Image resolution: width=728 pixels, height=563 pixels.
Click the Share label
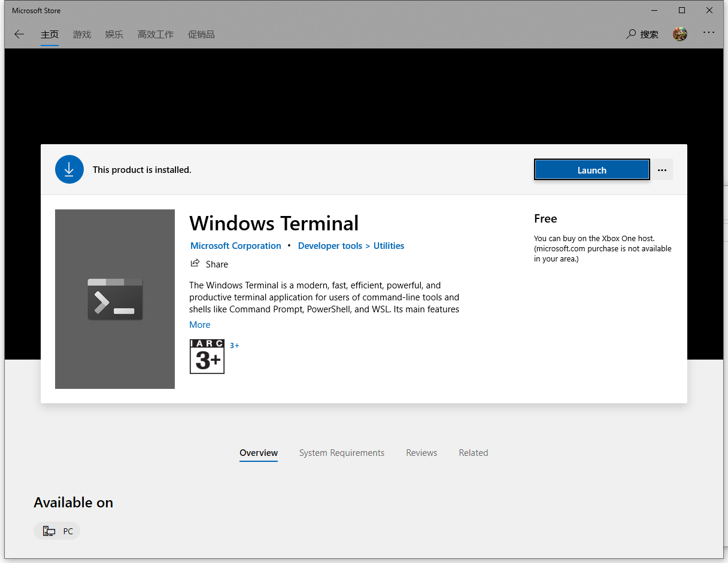[217, 264]
